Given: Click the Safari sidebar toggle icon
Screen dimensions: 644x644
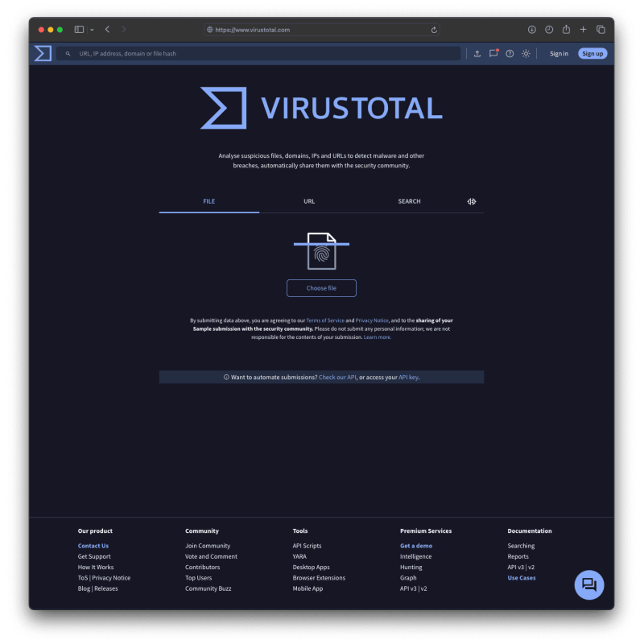Looking at the screenshot, I should pos(79,30).
